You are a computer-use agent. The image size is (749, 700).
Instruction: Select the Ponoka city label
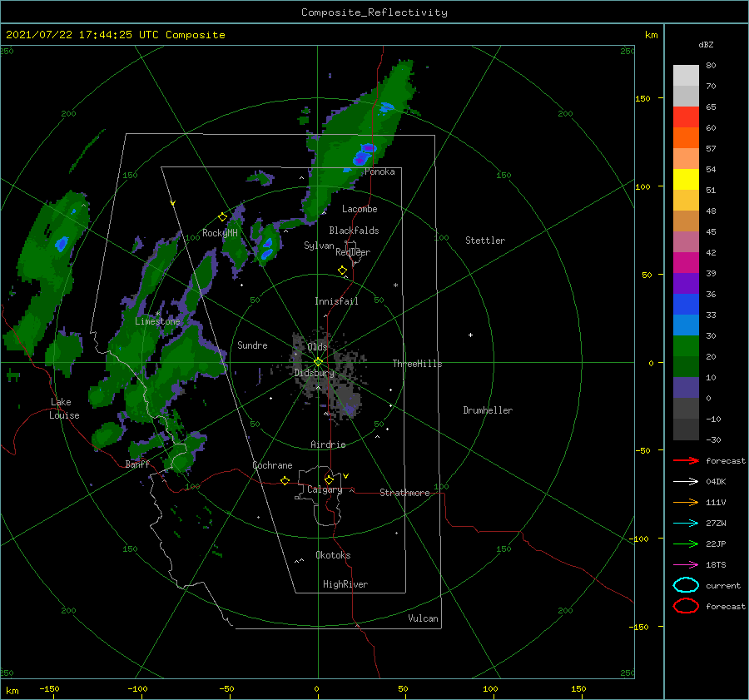click(x=379, y=171)
